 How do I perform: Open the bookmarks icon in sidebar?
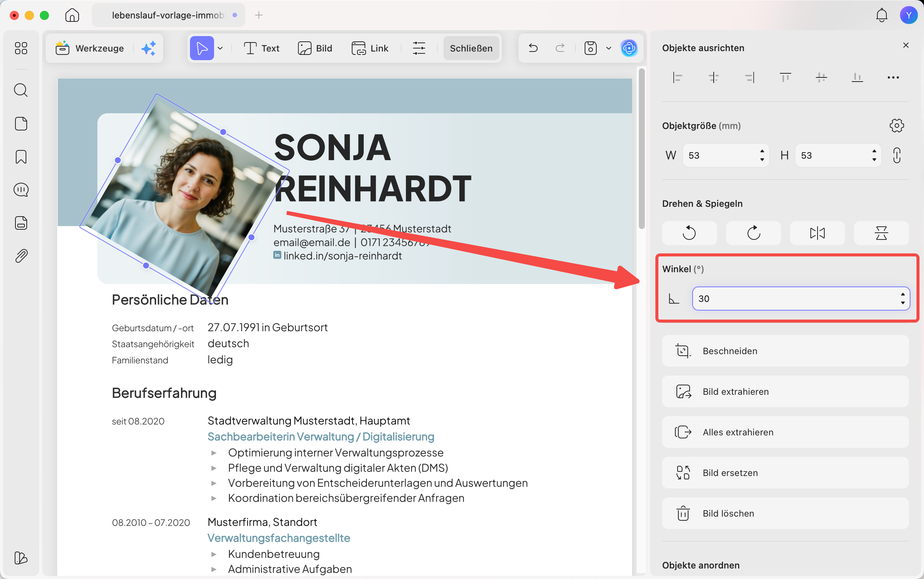tap(21, 157)
